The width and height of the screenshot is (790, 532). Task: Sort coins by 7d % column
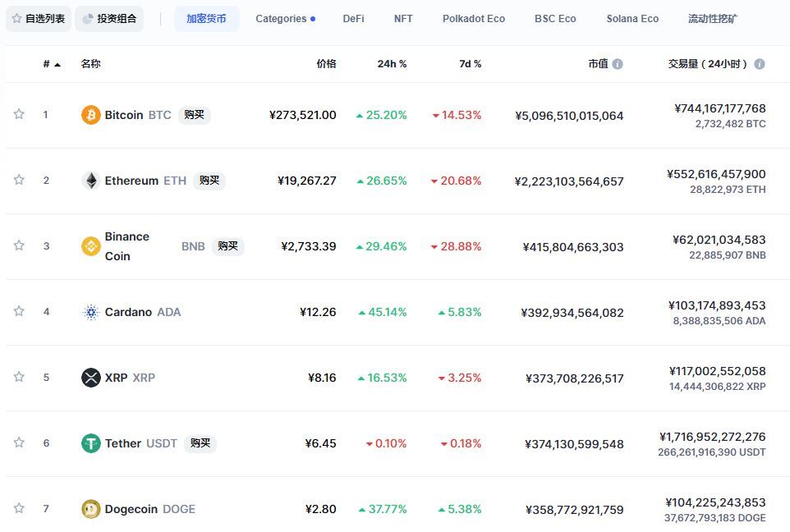pos(470,64)
